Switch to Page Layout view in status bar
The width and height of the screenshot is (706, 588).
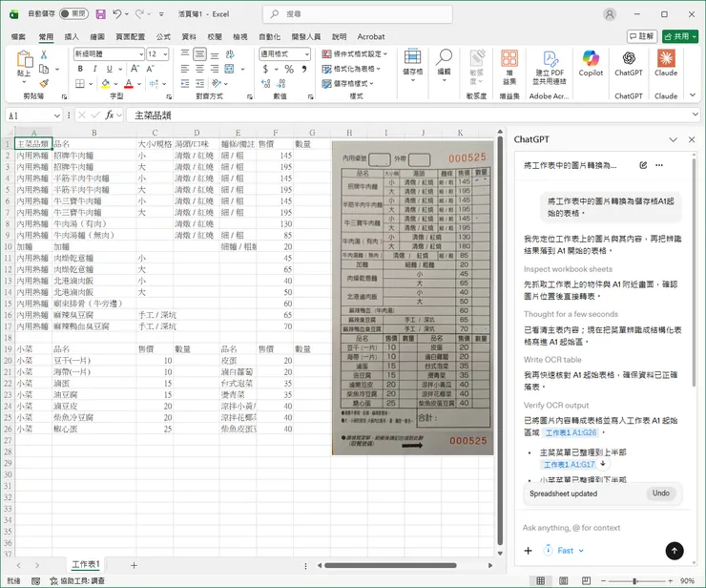pos(563,580)
